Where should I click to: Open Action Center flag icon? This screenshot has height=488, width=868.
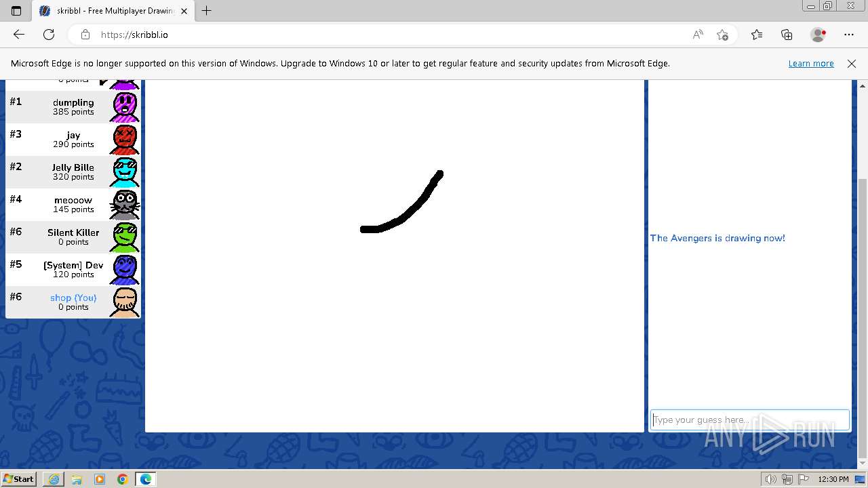point(802,479)
